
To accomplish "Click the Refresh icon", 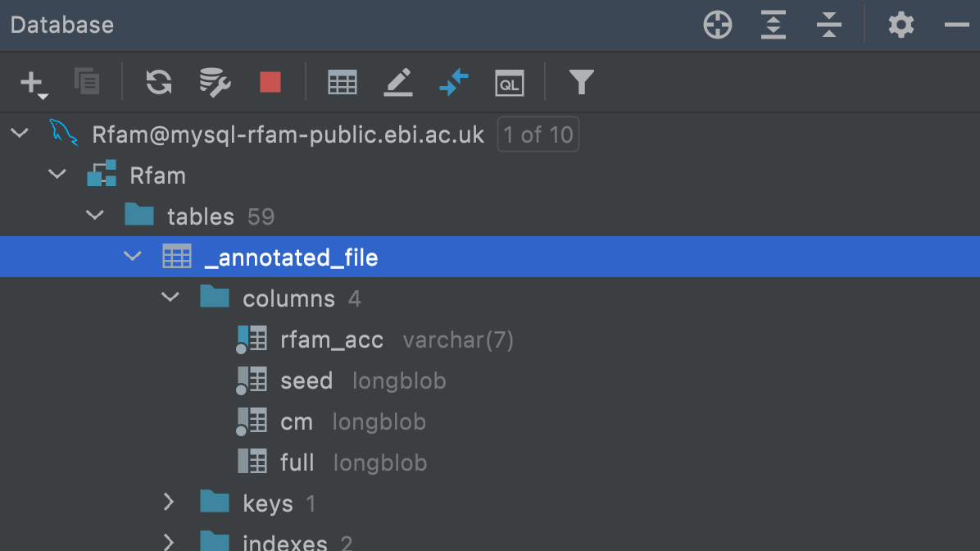I will tap(159, 82).
